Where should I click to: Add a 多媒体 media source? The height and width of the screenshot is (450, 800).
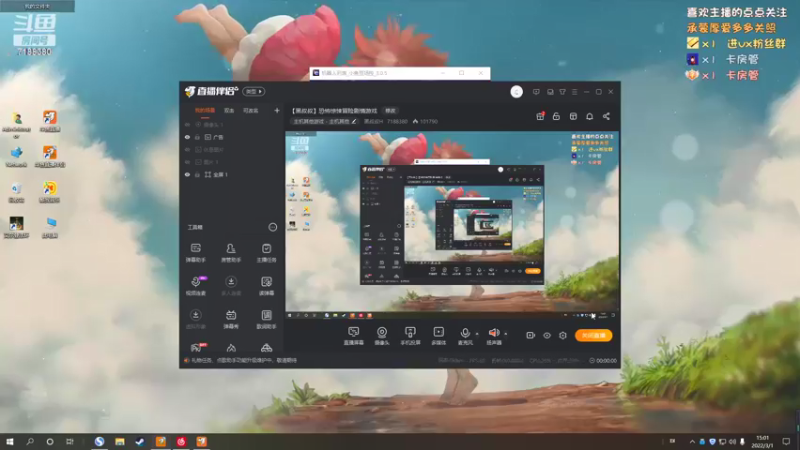438,336
